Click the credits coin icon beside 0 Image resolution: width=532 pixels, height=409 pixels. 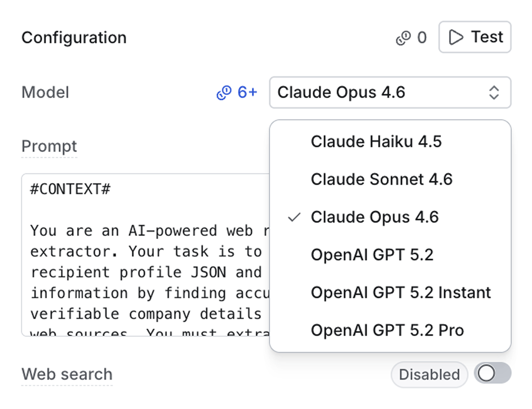403,38
